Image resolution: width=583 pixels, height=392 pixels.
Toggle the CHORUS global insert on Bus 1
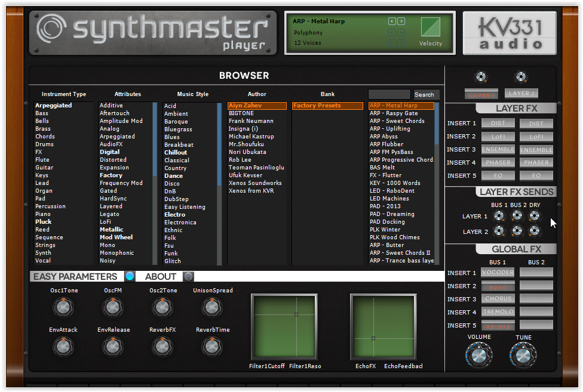(498, 299)
